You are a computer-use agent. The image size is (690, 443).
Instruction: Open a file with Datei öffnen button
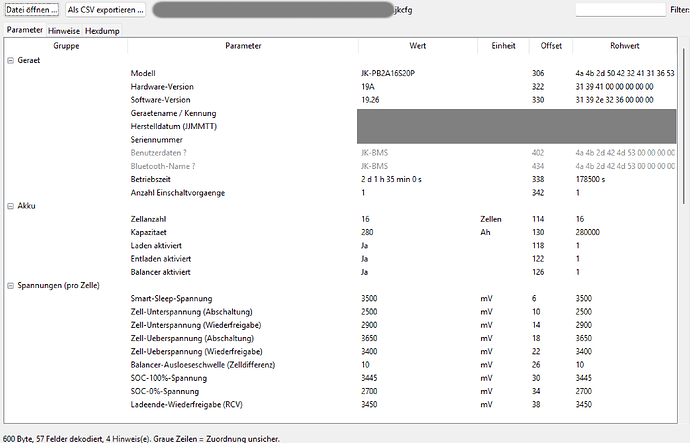pos(32,9)
